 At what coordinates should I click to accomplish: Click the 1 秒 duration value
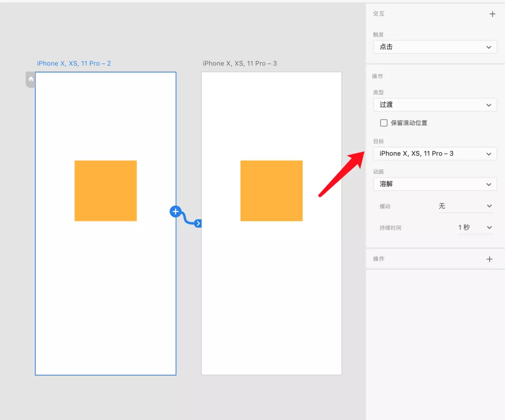click(464, 228)
